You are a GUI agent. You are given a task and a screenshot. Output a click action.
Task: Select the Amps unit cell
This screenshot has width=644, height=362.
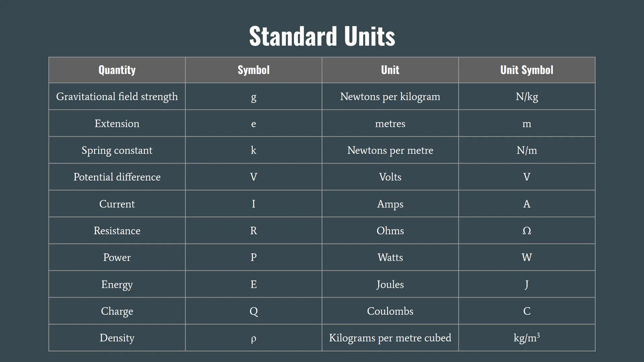coord(390,204)
